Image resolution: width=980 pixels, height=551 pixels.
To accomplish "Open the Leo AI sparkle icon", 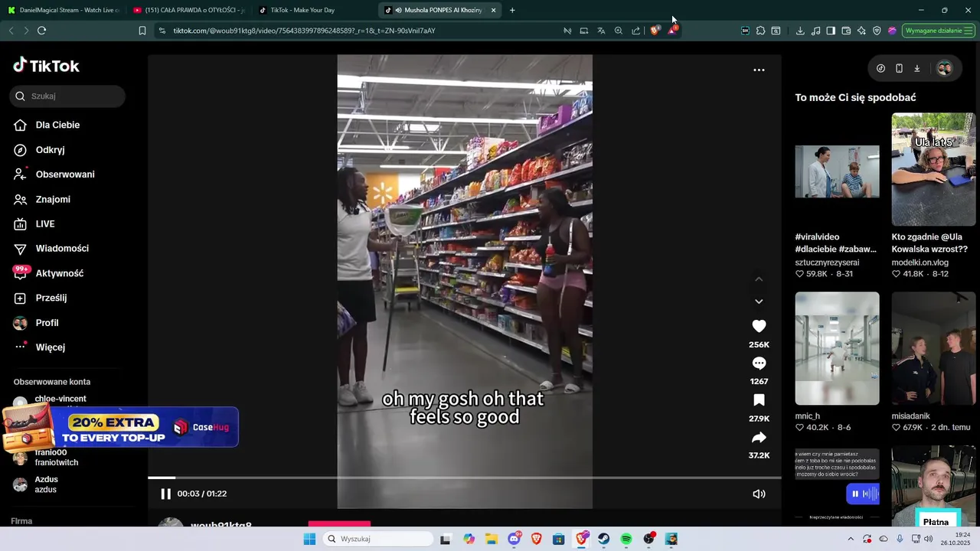I will point(861,31).
